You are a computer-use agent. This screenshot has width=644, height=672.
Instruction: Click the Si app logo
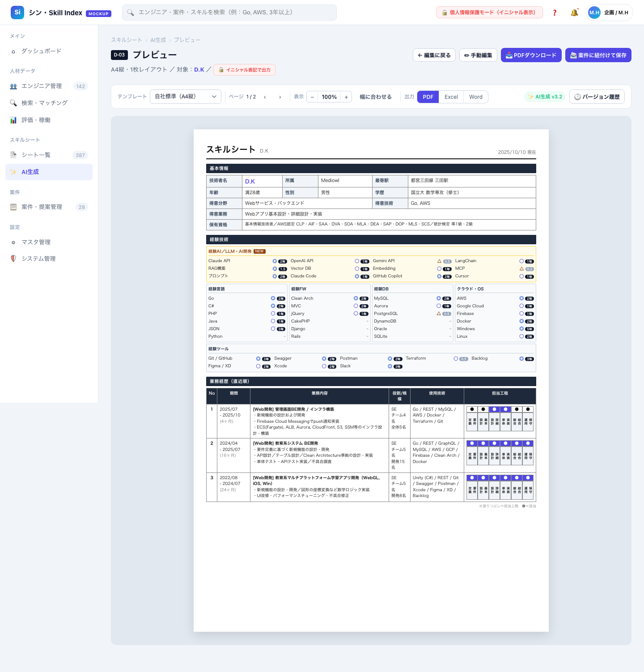pos(17,13)
